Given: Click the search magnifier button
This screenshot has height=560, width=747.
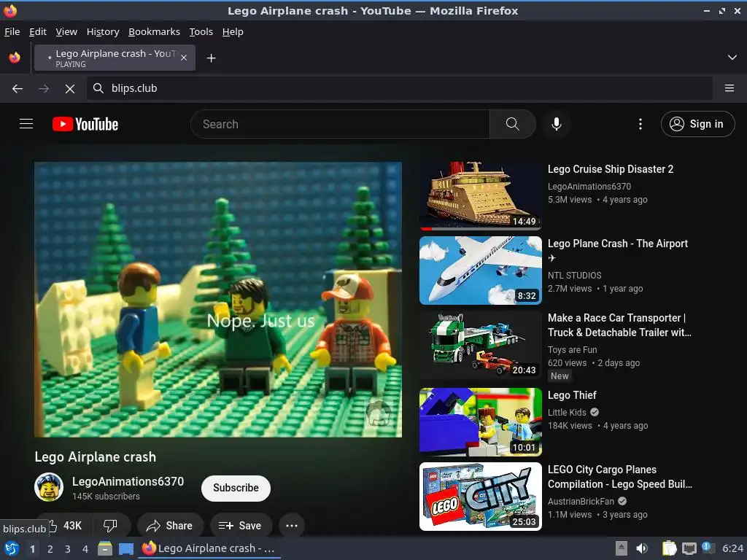Looking at the screenshot, I should pos(513,124).
